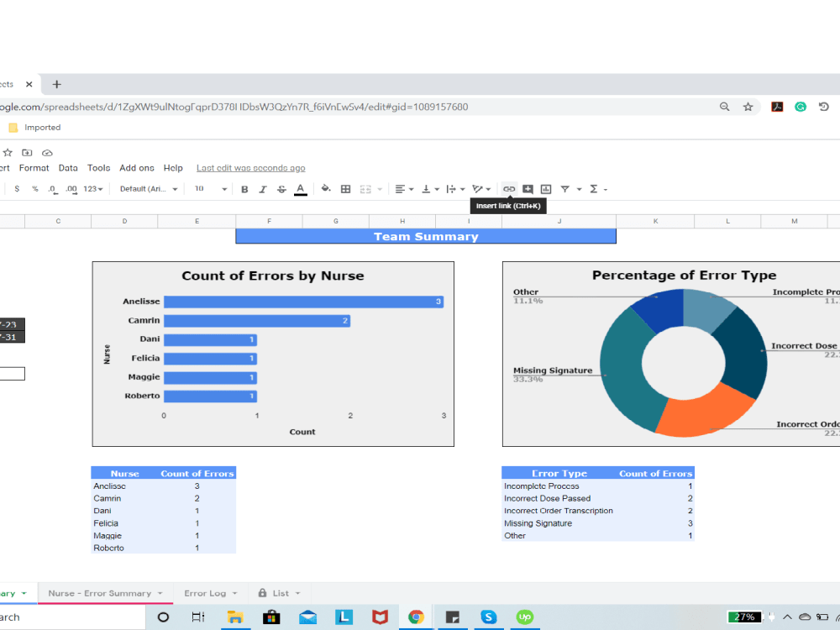Format as currency with dollar icon
840x630 pixels.
pyautogui.click(x=17, y=189)
